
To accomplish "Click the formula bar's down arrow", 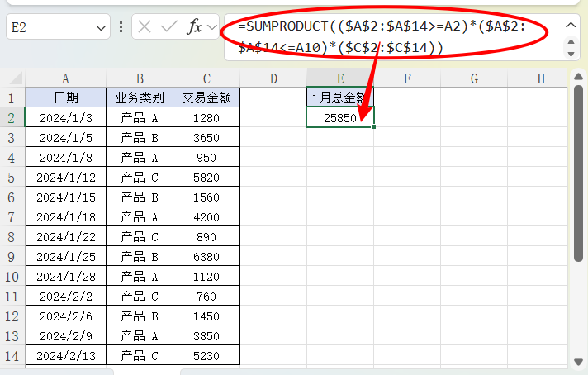I will (571, 53).
